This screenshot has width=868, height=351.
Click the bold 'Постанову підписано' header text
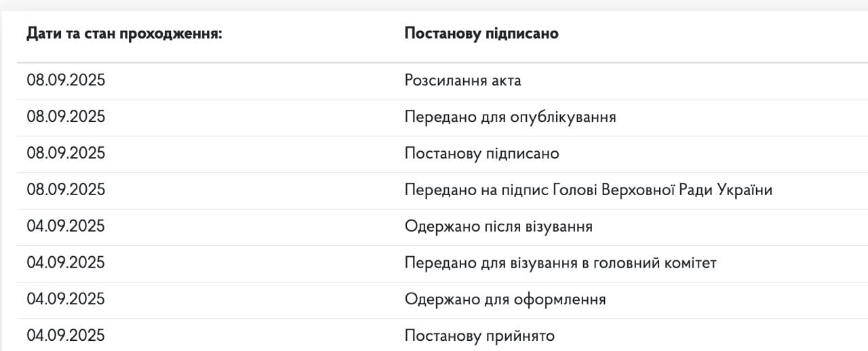pos(481,33)
